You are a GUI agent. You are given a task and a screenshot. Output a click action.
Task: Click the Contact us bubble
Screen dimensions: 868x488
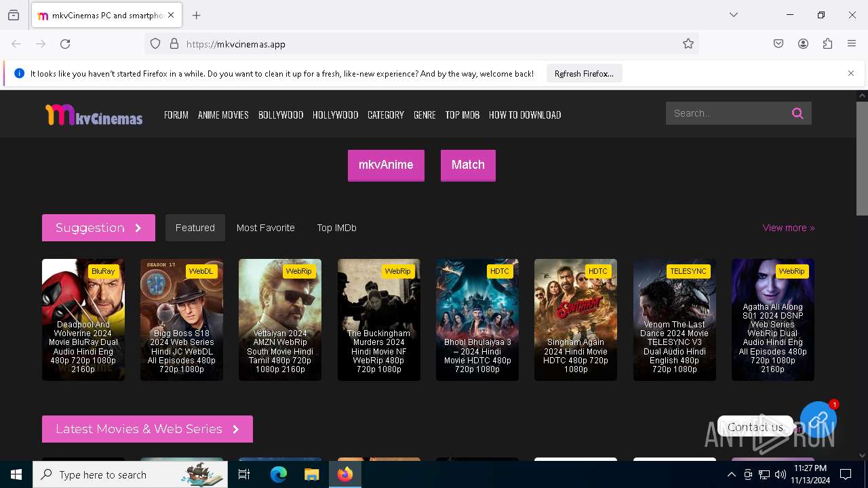click(755, 427)
